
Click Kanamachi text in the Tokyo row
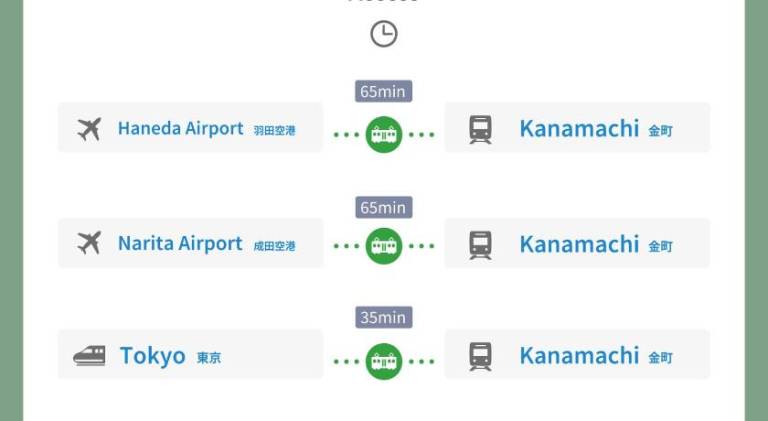click(578, 356)
